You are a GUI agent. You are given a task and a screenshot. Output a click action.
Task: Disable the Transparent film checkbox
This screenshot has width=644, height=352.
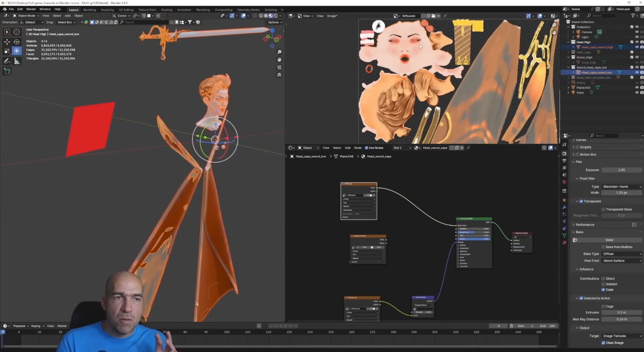581,201
